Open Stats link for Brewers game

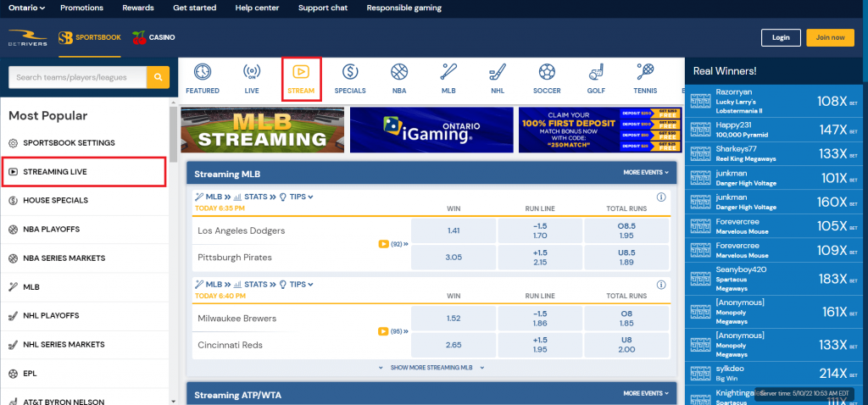coord(254,285)
